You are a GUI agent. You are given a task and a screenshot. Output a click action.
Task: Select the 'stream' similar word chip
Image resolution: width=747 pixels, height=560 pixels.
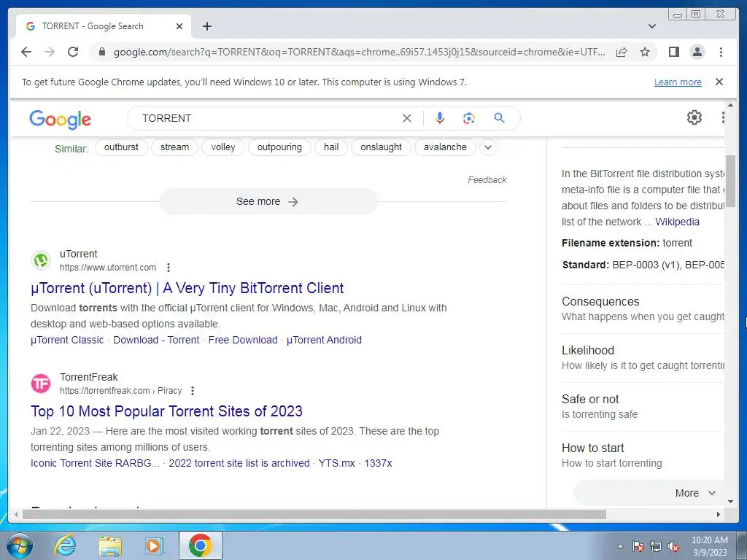pyautogui.click(x=174, y=147)
